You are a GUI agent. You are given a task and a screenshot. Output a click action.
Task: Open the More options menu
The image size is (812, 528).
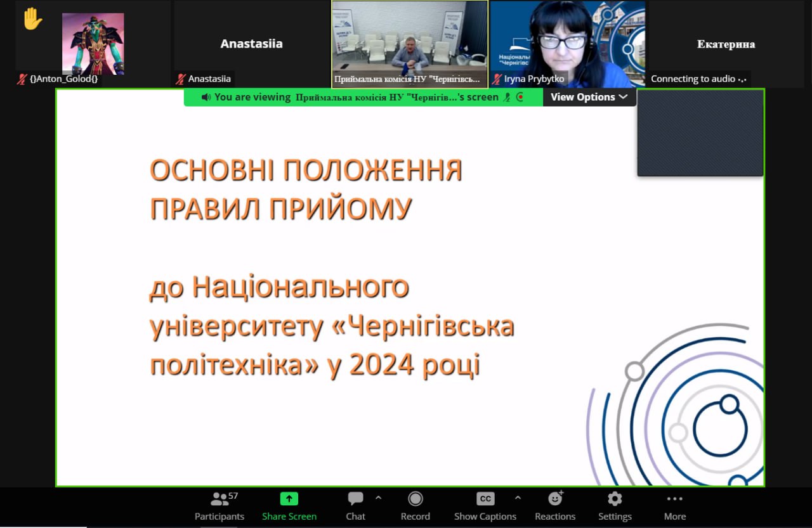click(x=675, y=506)
